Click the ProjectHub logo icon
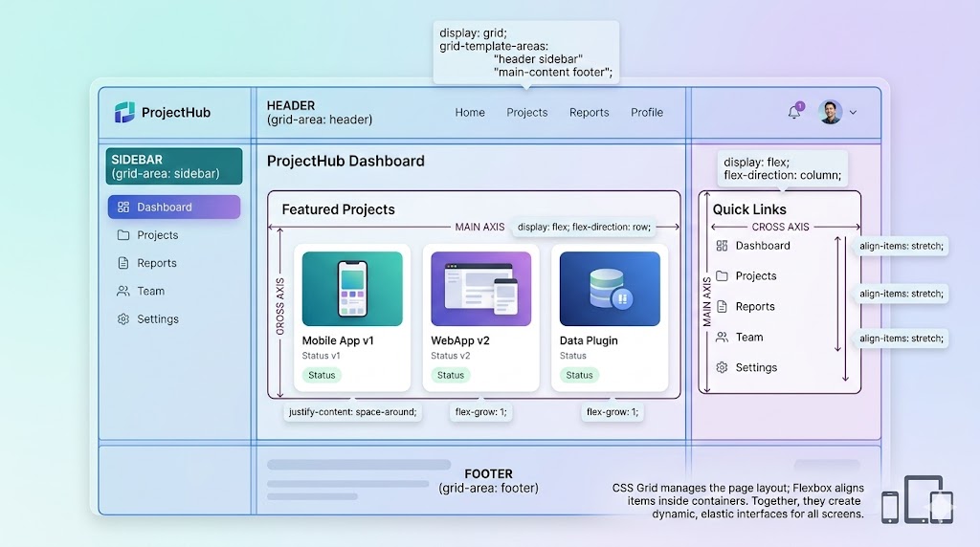Image resolution: width=980 pixels, height=547 pixels. click(x=124, y=112)
